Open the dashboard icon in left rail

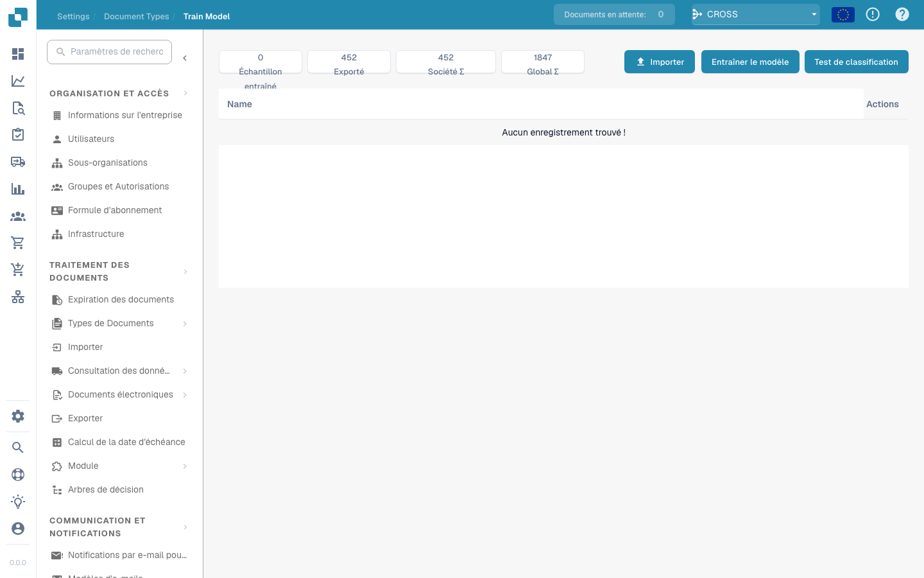point(18,54)
